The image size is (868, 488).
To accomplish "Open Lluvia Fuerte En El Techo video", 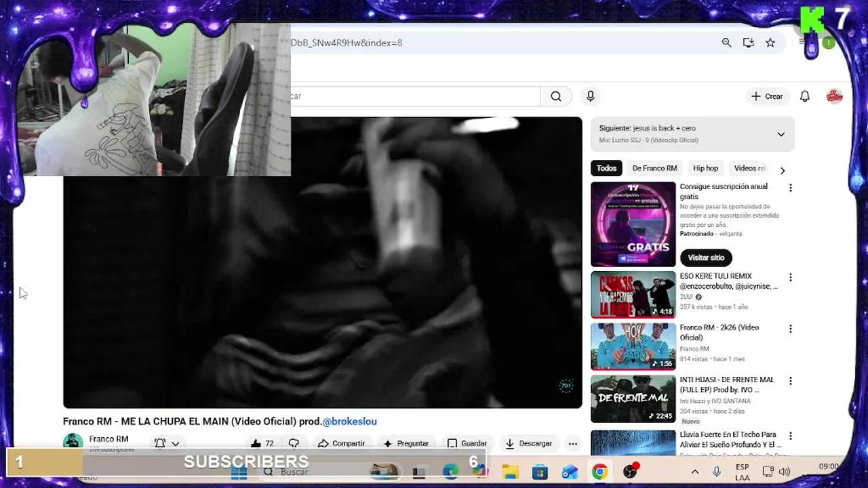I will 731,439.
